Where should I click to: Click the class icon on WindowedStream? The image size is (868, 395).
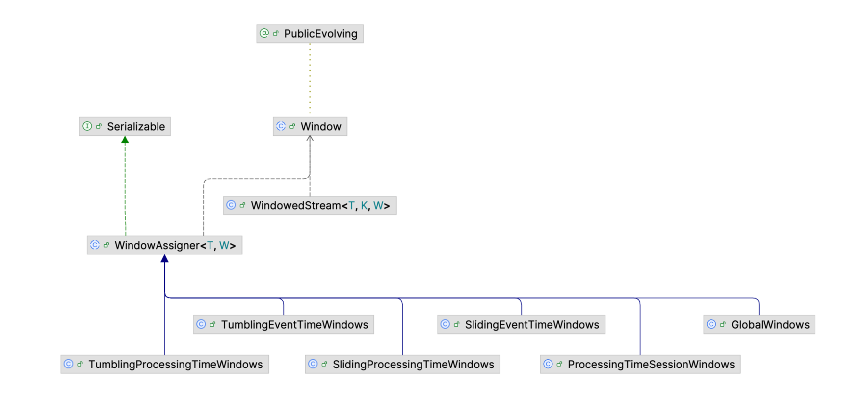pos(231,205)
